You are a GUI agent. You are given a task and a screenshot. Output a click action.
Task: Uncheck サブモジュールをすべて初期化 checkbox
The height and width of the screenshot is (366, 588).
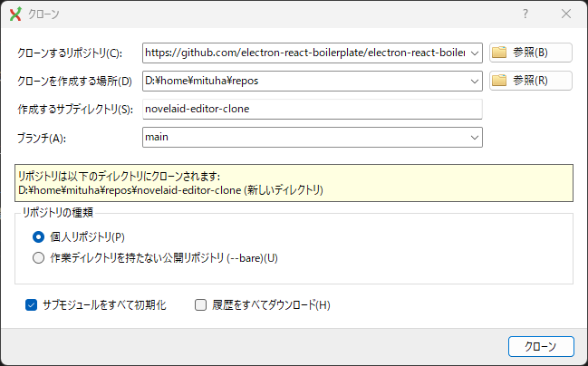coord(31,305)
